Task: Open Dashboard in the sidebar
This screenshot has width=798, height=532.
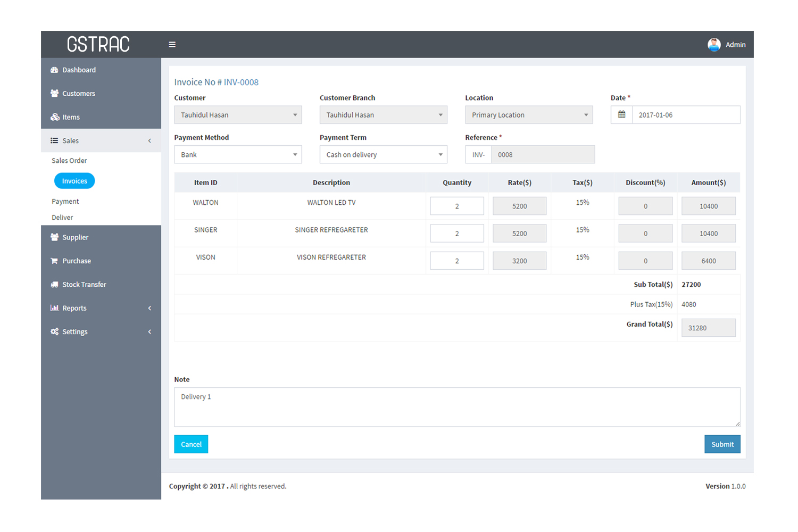Action: tap(101, 70)
